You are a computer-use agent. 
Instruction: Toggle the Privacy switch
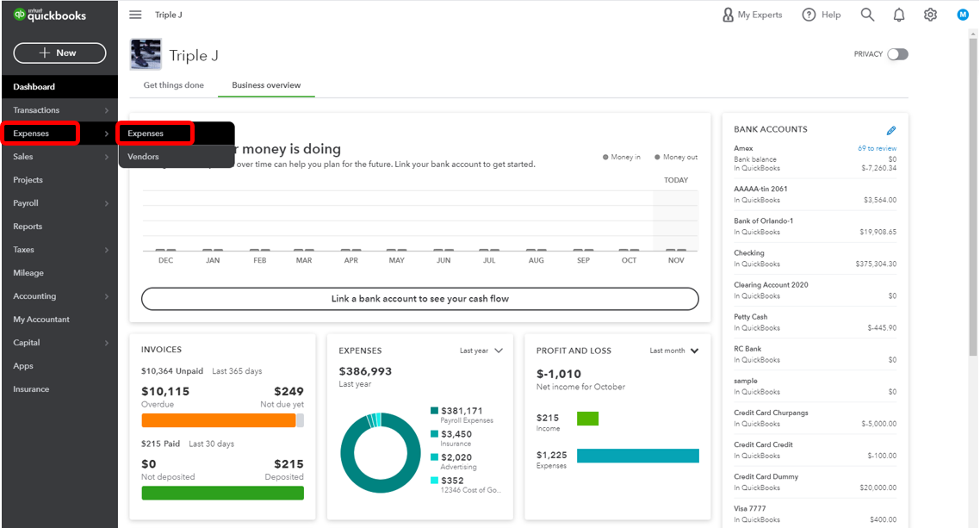(x=897, y=54)
